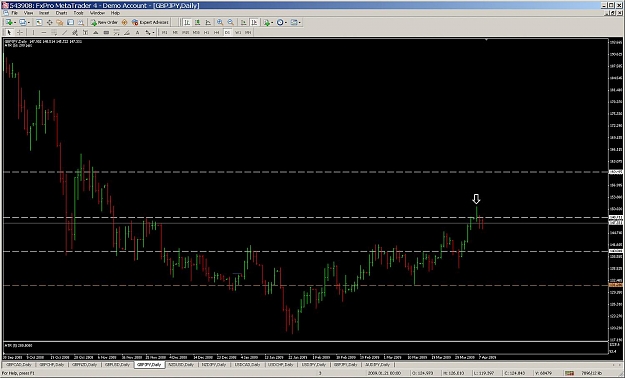Switch to the NZDJPY,Daily chart tab
Viewport: 625px width, 378px height.
[214, 364]
